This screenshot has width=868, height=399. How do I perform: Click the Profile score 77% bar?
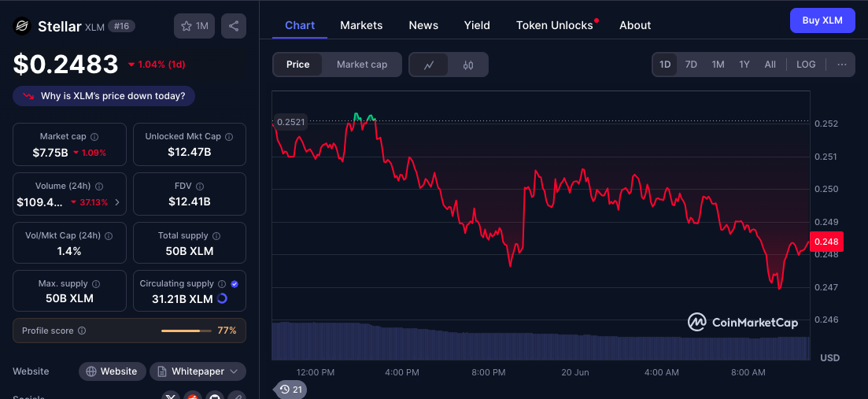coord(186,331)
